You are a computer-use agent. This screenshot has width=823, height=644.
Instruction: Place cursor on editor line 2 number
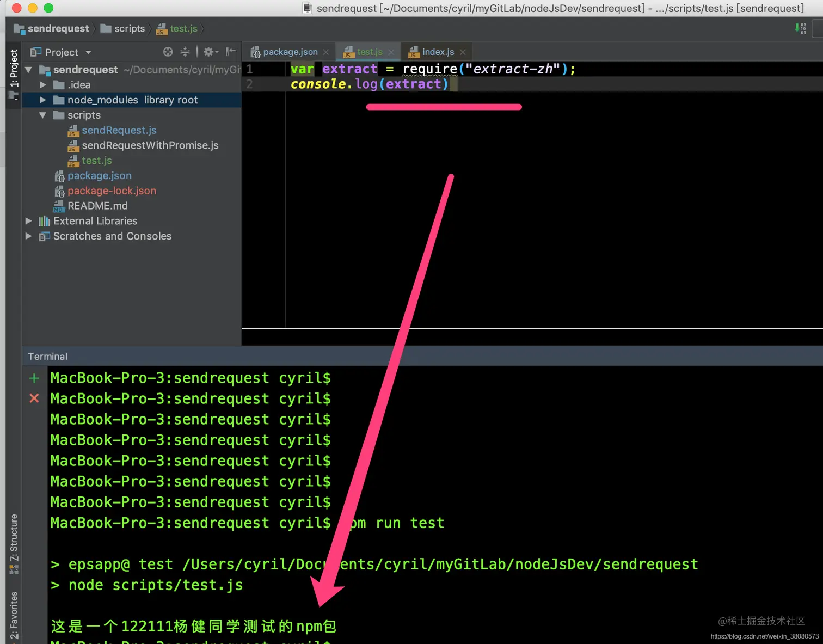click(249, 84)
